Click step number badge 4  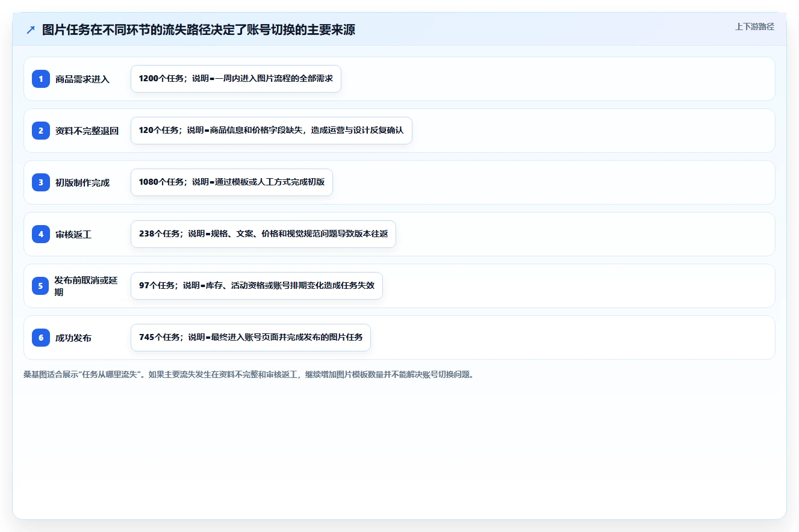click(41, 234)
